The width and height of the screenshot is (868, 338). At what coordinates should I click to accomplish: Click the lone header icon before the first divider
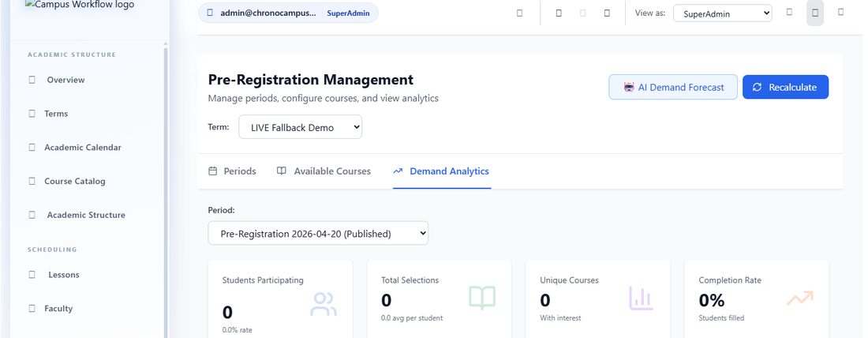click(519, 13)
